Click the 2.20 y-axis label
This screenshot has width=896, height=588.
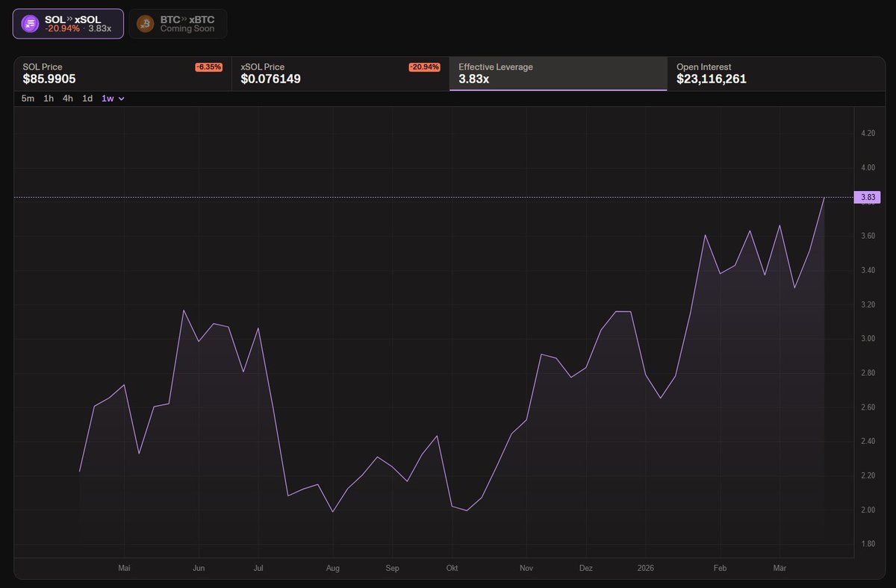pos(868,475)
